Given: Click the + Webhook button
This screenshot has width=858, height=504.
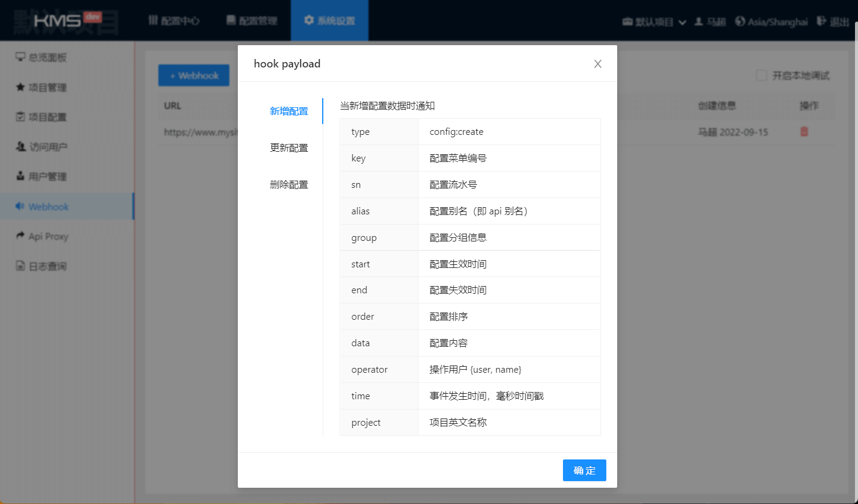Looking at the screenshot, I should pyautogui.click(x=193, y=76).
